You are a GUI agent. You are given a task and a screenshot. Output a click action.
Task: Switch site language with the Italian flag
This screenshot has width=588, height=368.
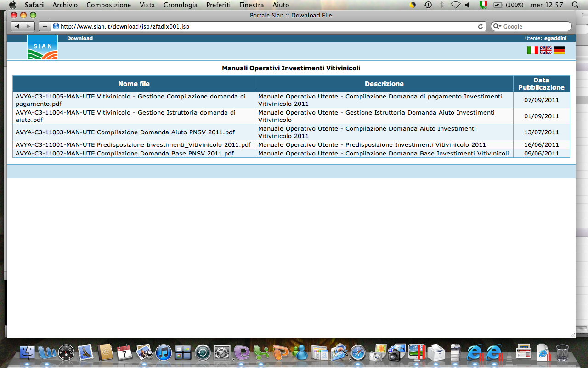532,51
